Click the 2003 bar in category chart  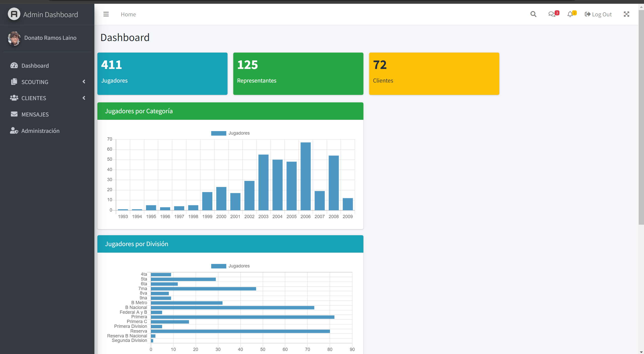[263, 182]
